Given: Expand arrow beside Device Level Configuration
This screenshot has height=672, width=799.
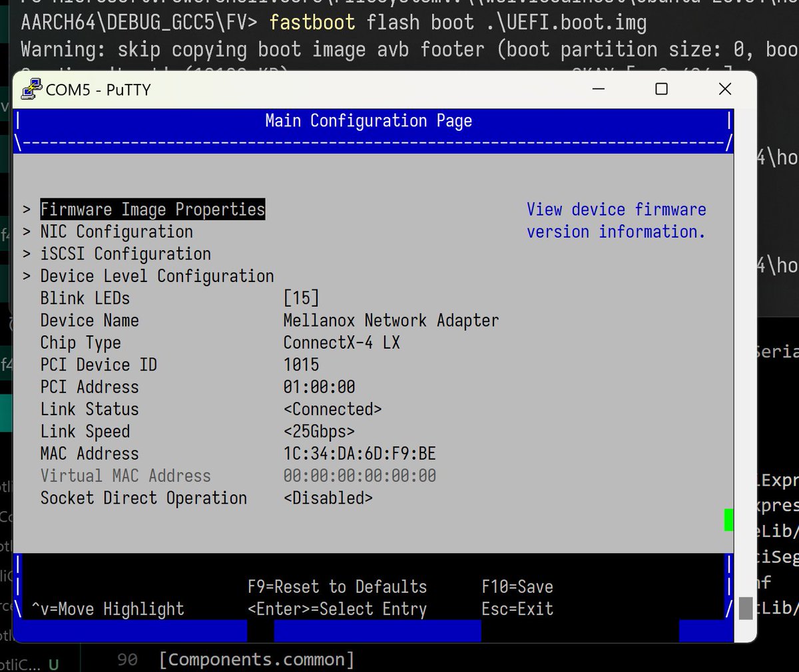Looking at the screenshot, I should click(x=27, y=276).
